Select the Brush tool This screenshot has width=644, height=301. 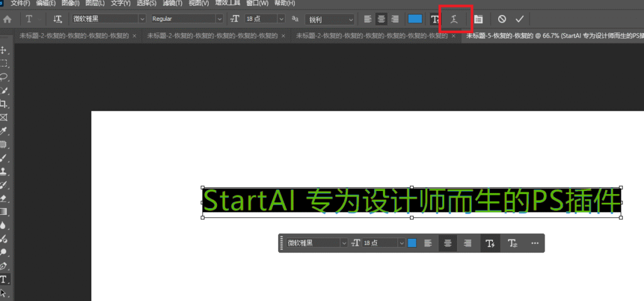[4, 158]
